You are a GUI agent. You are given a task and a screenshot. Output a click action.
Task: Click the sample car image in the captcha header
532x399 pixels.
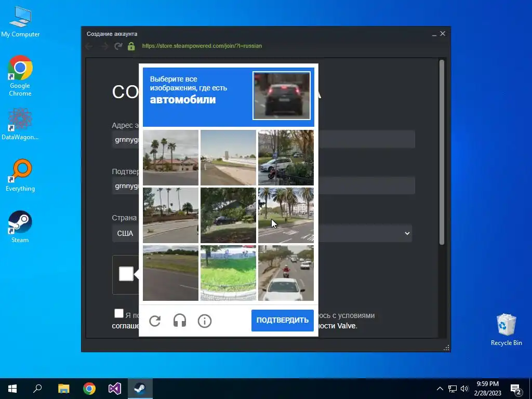point(282,96)
